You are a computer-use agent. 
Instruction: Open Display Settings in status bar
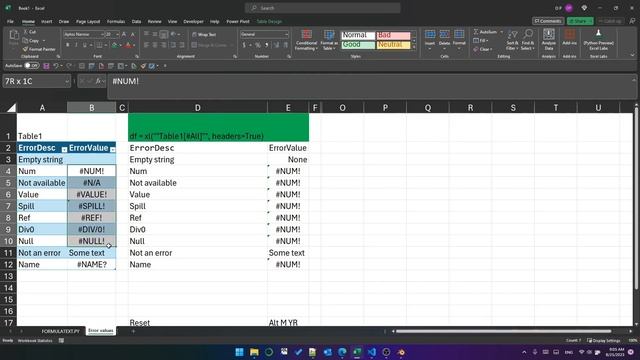pos(604,340)
